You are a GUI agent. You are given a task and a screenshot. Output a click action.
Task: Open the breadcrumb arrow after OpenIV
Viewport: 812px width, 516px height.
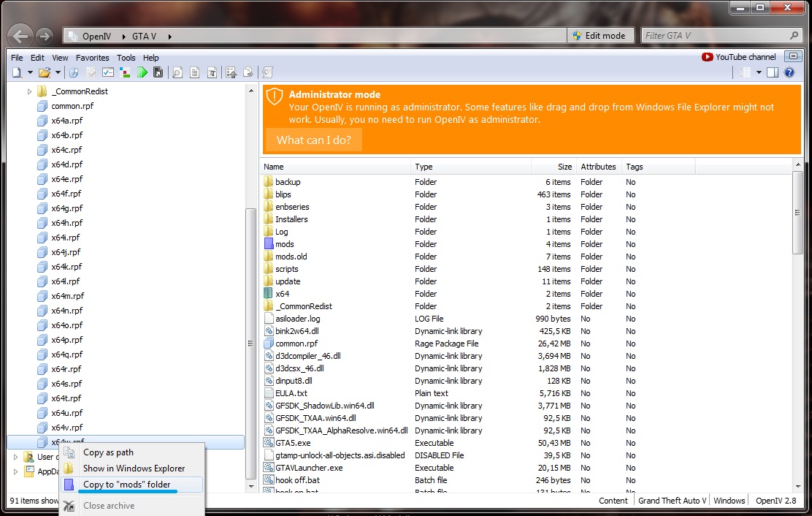[x=123, y=37]
